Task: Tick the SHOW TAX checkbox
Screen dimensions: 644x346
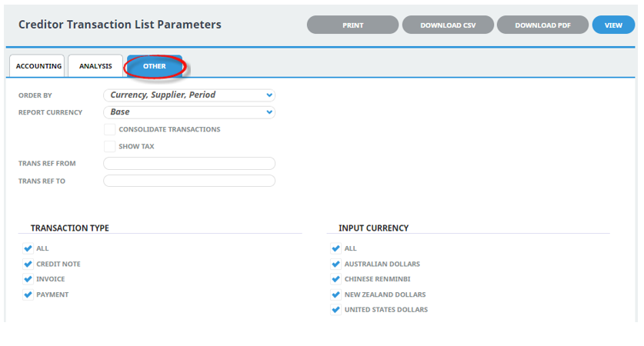Action: pyautogui.click(x=110, y=146)
